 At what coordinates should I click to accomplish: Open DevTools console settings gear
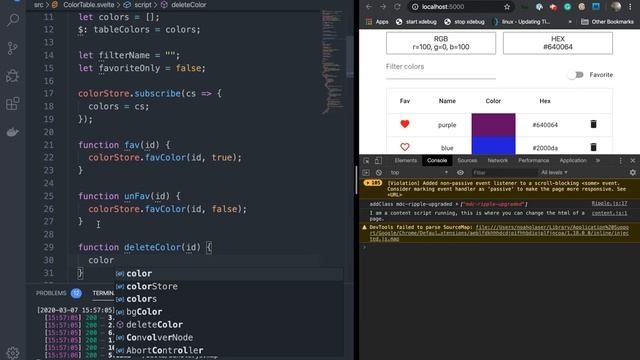(633, 173)
